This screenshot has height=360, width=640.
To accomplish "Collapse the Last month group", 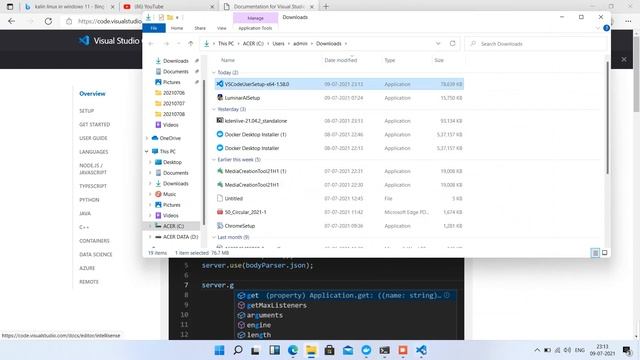I will [x=214, y=237].
